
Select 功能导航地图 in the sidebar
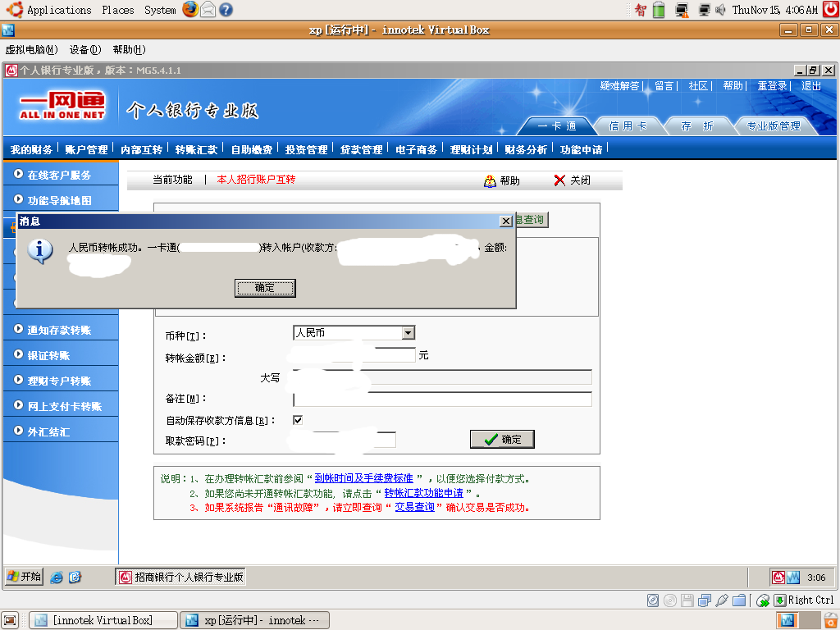61,200
